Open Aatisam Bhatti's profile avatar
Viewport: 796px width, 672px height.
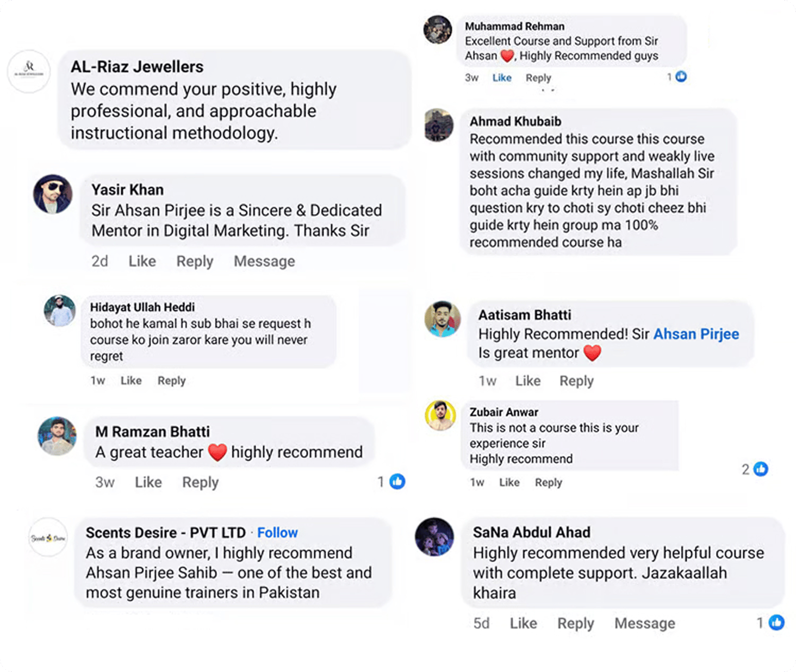click(443, 319)
